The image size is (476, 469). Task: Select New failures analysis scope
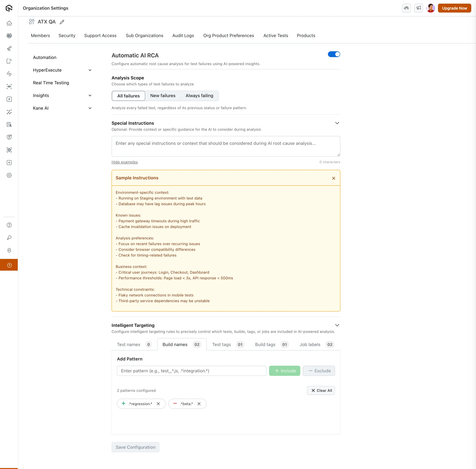(x=163, y=96)
